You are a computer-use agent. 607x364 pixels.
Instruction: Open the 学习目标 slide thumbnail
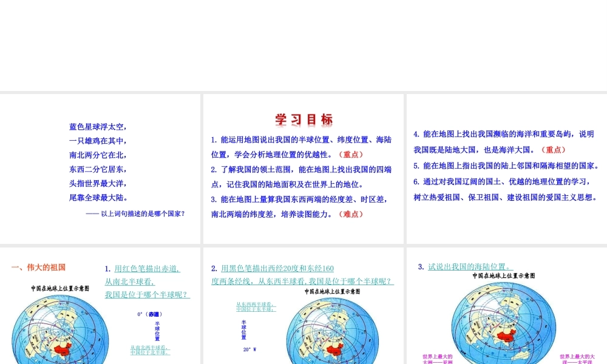tap(303, 169)
